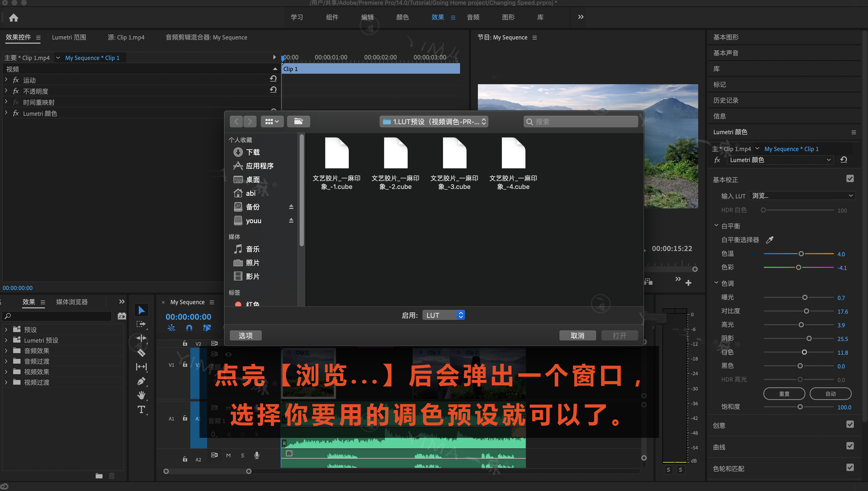868x491 pixels.
Task: Mute track A2 with M button
Action: click(x=228, y=455)
